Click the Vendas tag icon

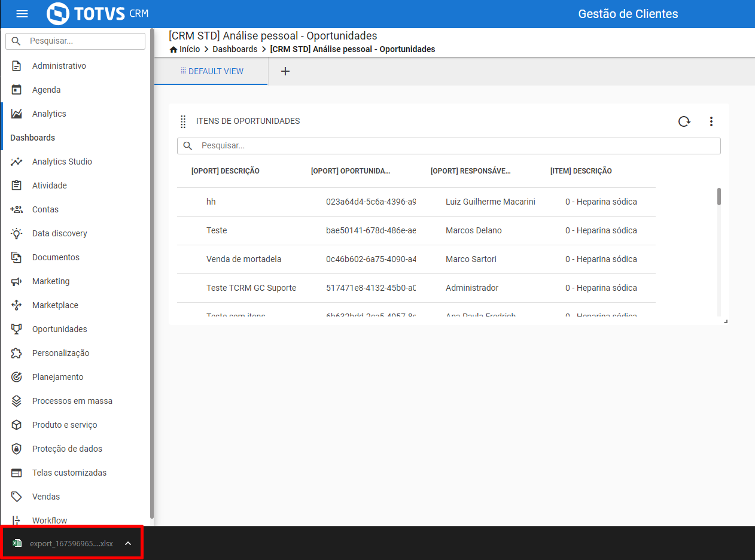(17, 497)
